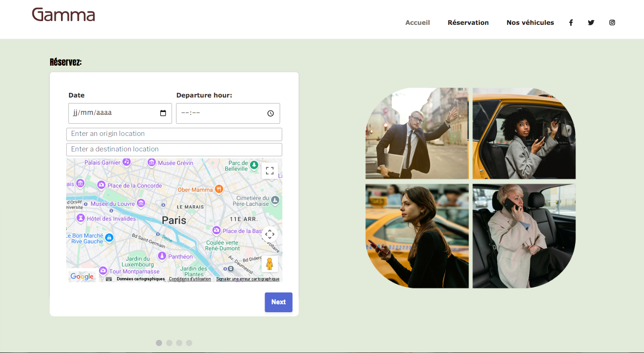Toggle fullscreen view on the map
Image resolution: width=644 pixels, height=353 pixels.
coord(270,171)
